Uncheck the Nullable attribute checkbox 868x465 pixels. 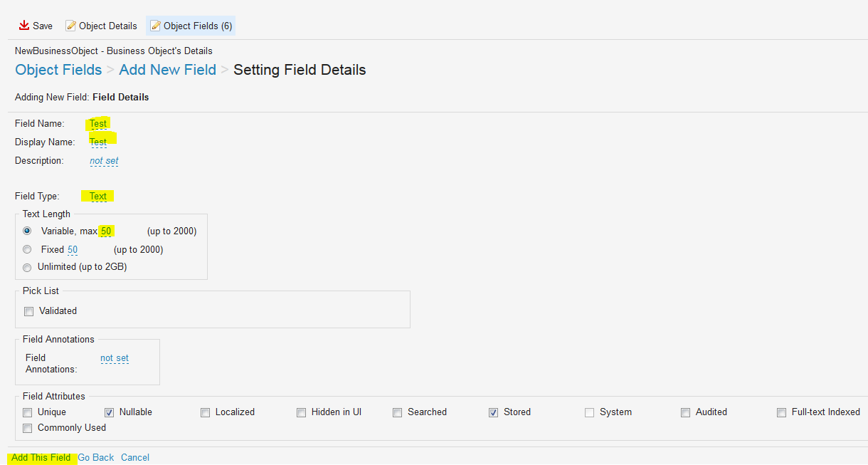(110, 412)
